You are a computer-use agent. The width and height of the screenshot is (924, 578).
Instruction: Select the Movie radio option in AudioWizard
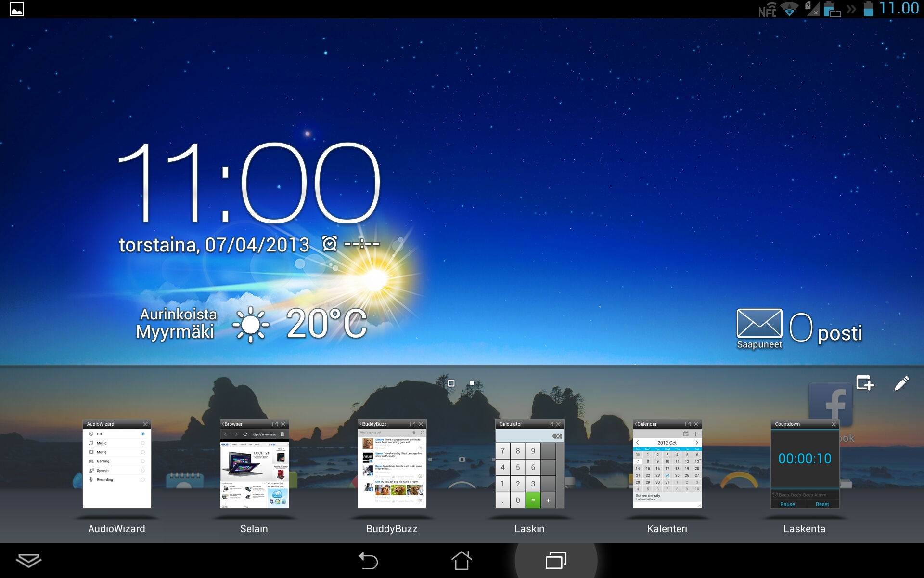click(143, 452)
